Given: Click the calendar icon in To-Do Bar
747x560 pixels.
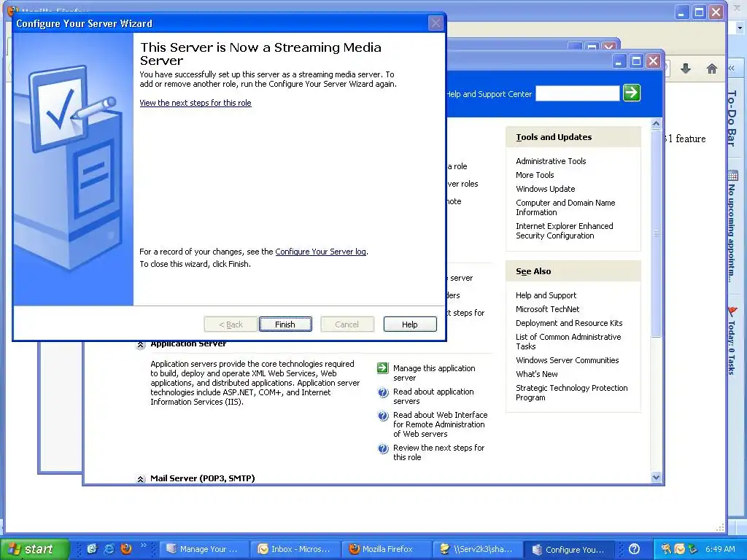Looking at the screenshot, I should click(x=732, y=175).
